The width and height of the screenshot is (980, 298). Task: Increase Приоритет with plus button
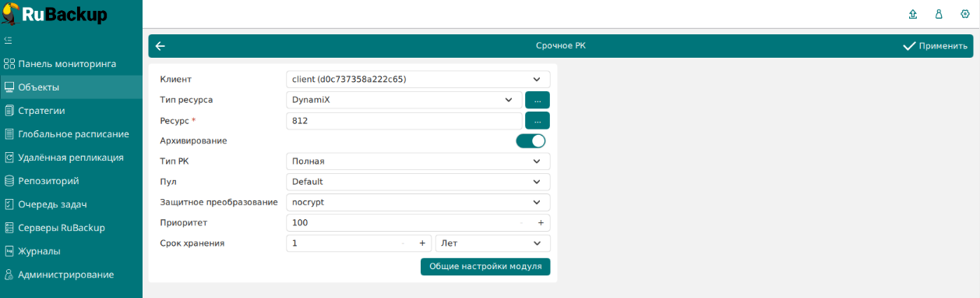click(x=541, y=223)
